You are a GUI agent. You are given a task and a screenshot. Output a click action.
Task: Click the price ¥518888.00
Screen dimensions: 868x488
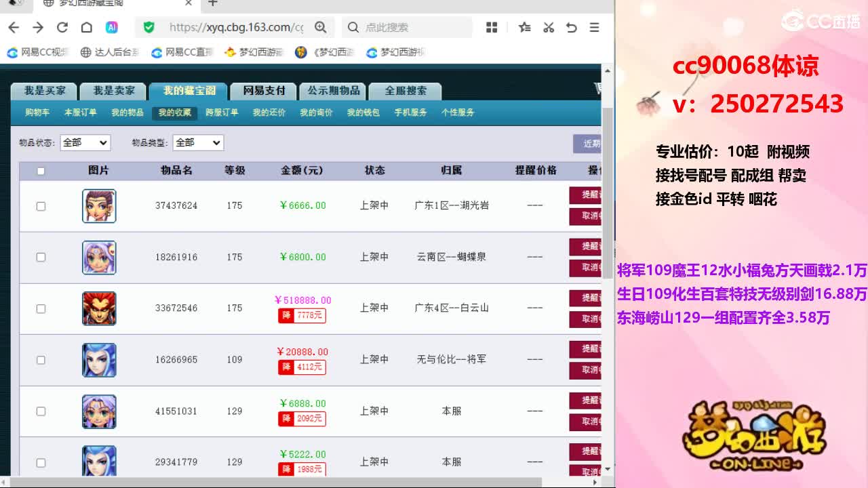pos(302,300)
